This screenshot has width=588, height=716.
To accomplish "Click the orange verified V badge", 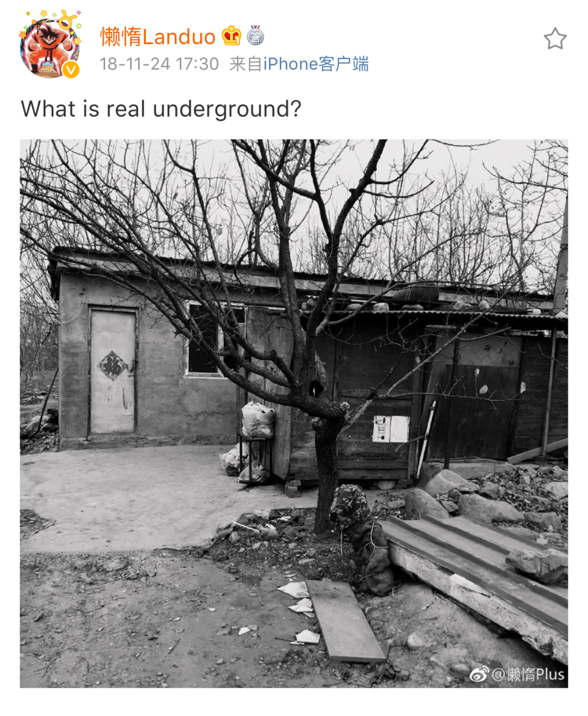I will point(71,69).
